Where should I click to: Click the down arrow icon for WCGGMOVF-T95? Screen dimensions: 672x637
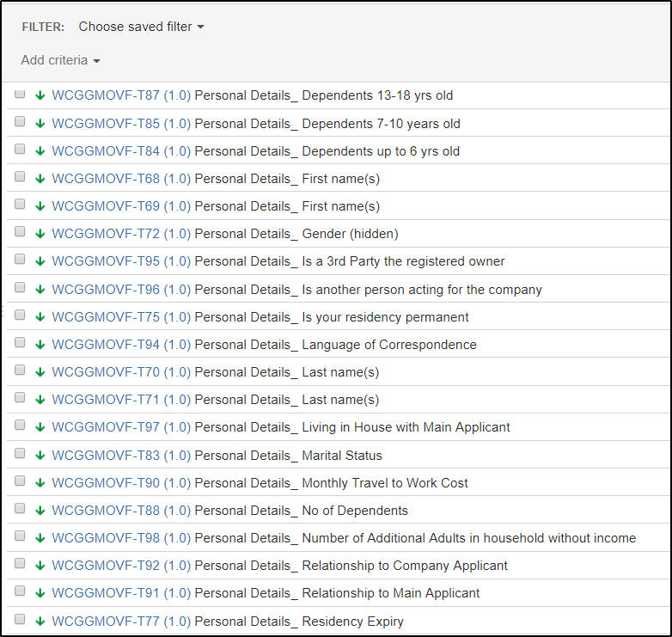(40, 261)
